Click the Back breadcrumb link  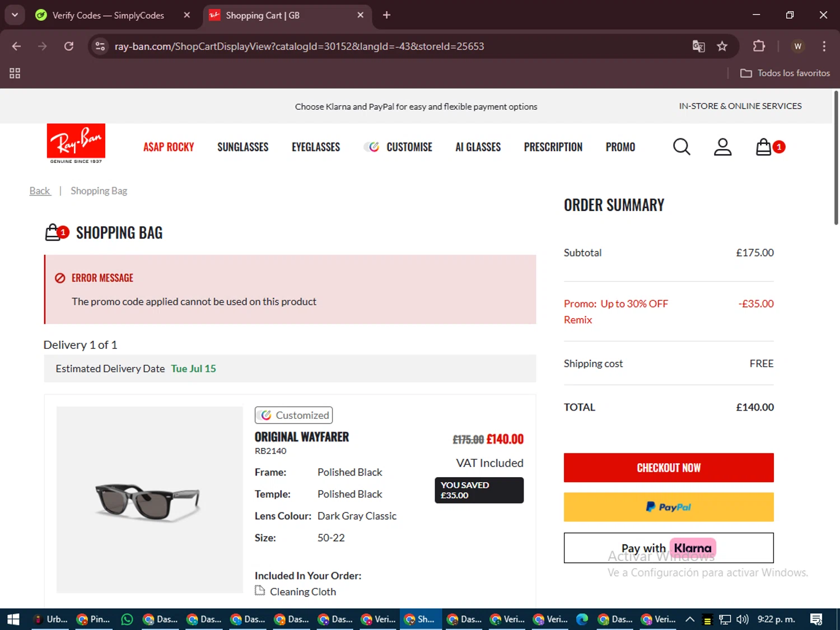(40, 190)
